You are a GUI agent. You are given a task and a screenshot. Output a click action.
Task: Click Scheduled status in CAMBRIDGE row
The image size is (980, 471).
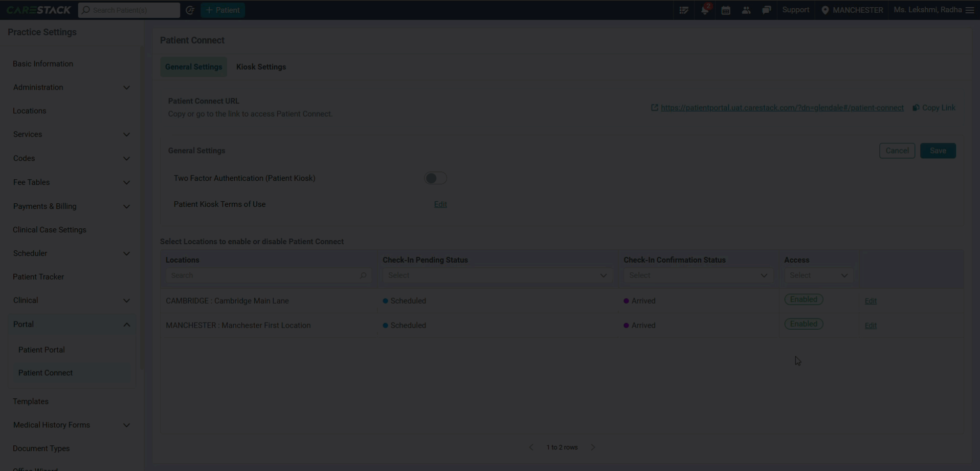click(x=404, y=301)
